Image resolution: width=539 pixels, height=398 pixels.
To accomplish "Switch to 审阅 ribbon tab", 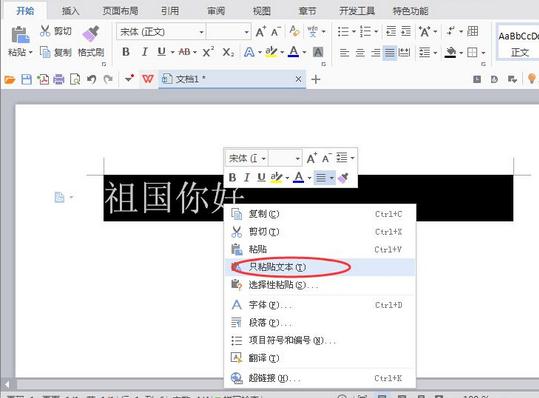I will point(216,11).
